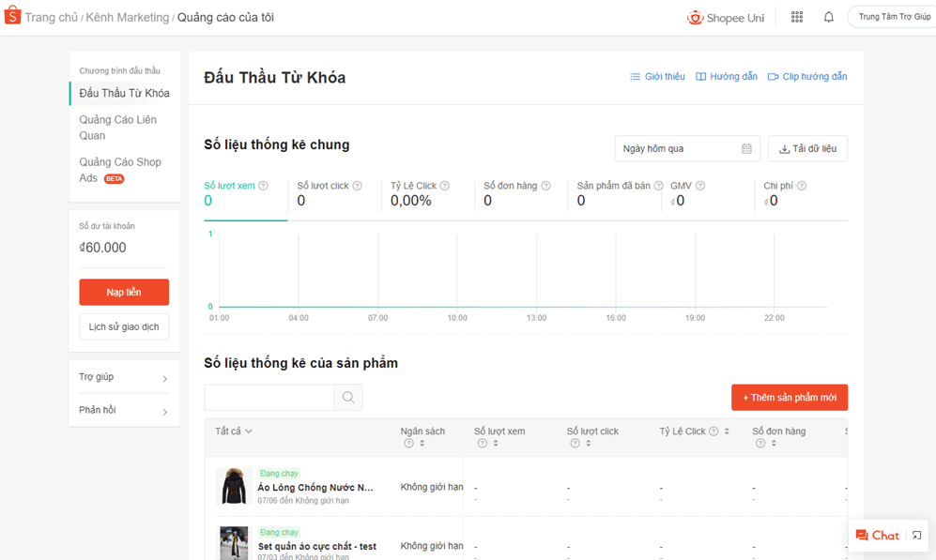
Task: Click help icon under table Số đơn hàng
Action: (x=760, y=443)
